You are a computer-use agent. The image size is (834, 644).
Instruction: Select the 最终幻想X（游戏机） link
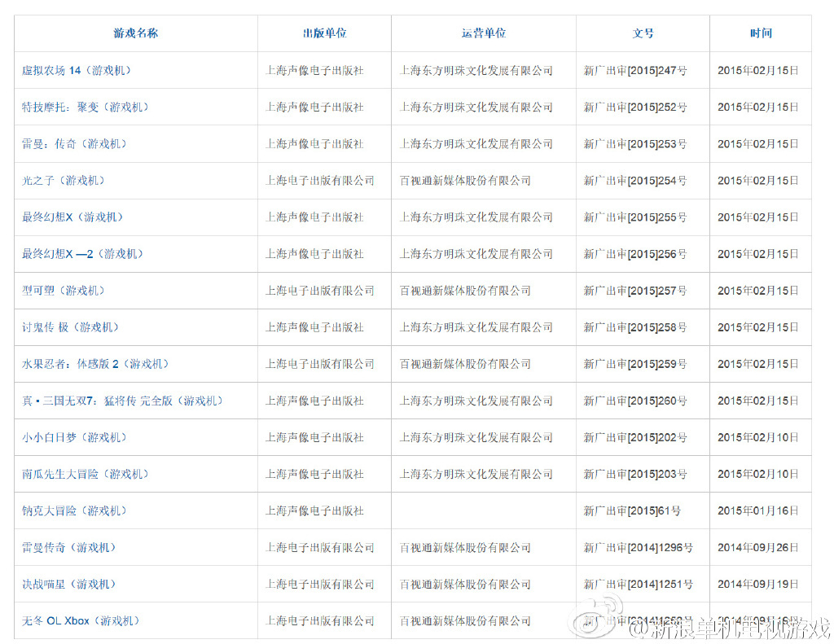72,217
